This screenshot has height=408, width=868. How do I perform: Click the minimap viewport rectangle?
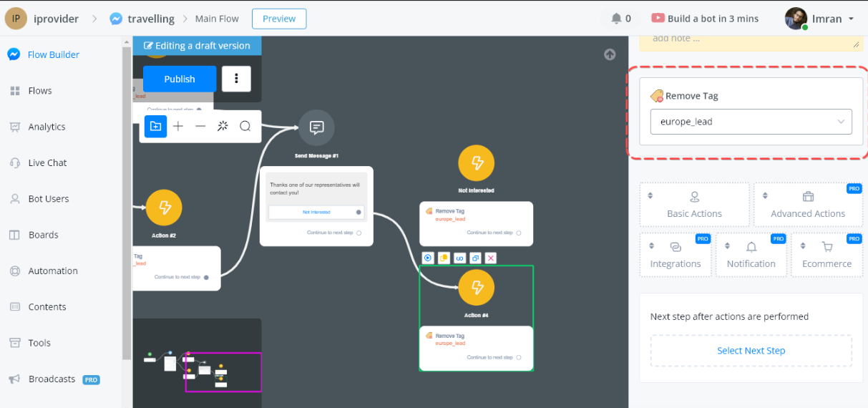click(x=223, y=372)
